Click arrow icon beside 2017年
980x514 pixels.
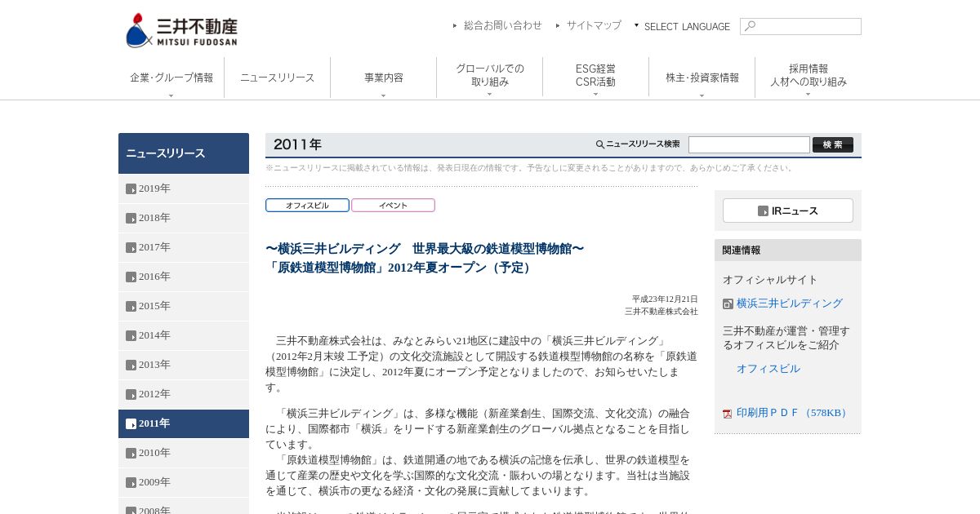click(131, 248)
